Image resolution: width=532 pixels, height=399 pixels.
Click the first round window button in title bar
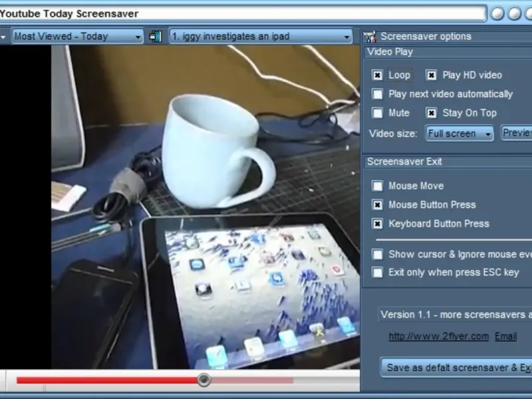(x=497, y=13)
